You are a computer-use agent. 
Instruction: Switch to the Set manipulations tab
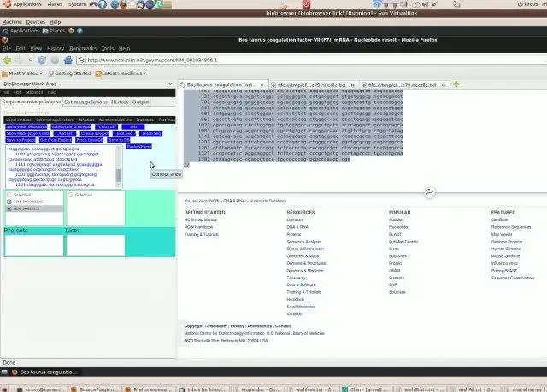point(85,102)
